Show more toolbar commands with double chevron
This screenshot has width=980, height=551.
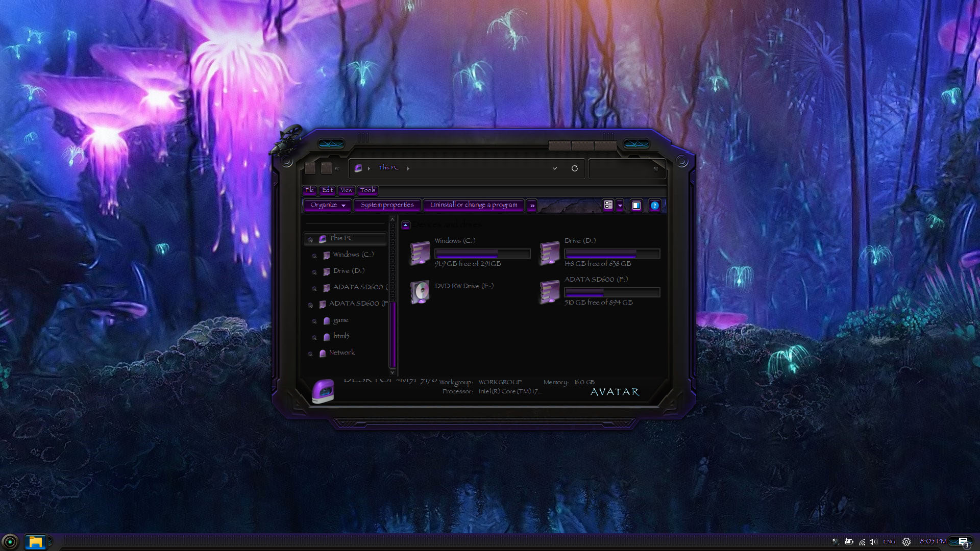[x=532, y=206]
